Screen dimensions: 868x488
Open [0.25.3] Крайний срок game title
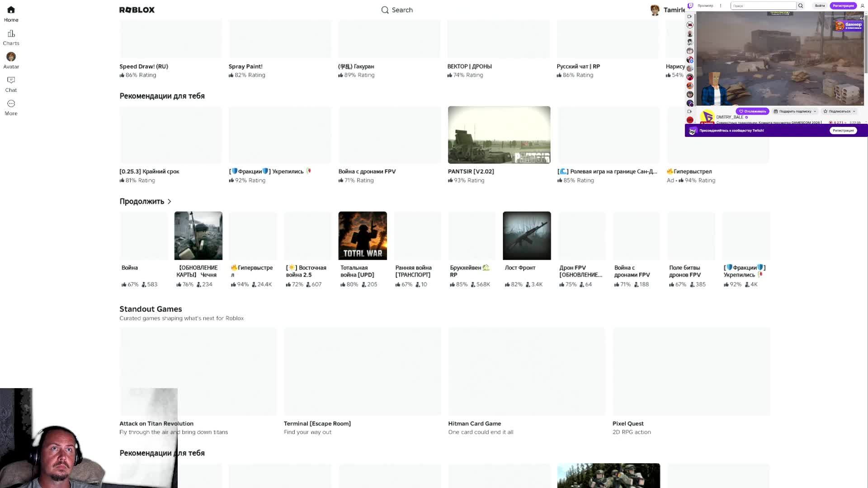pyautogui.click(x=149, y=172)
